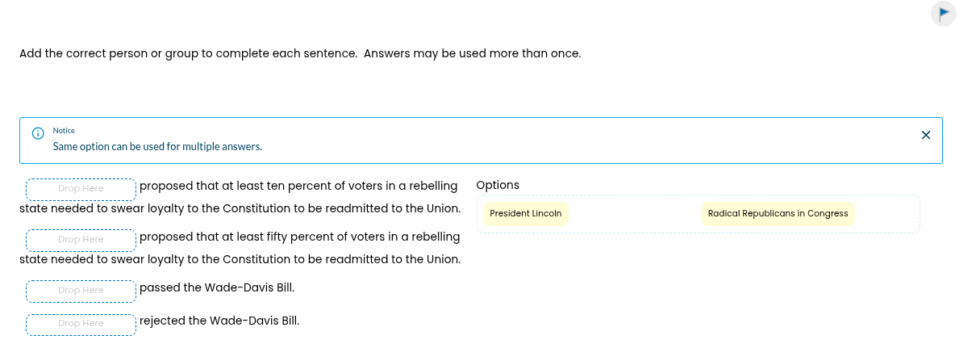
Task: Flag this question with the flag icon
Action: 943,14
